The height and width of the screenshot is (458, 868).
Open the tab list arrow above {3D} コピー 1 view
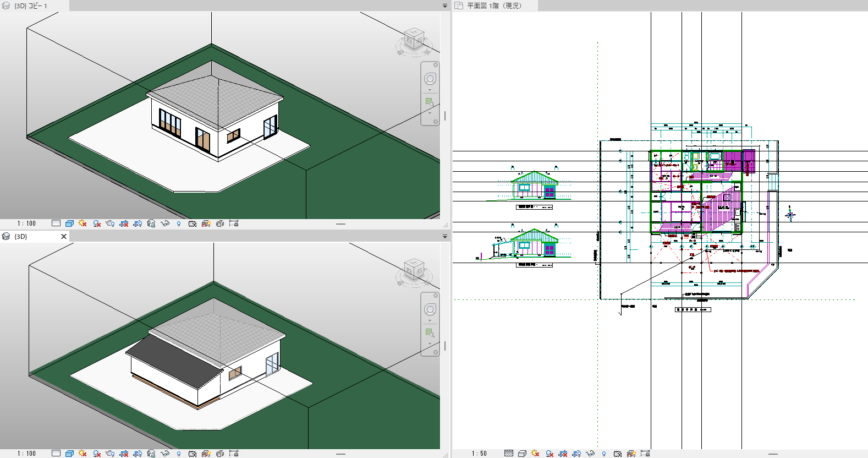(445, 6)
